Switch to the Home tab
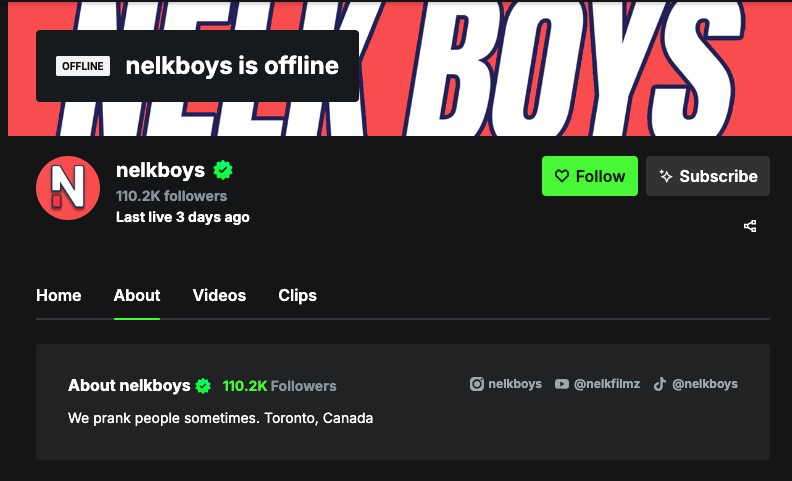This screenshot has height=481, width=792. click(58, 295)
